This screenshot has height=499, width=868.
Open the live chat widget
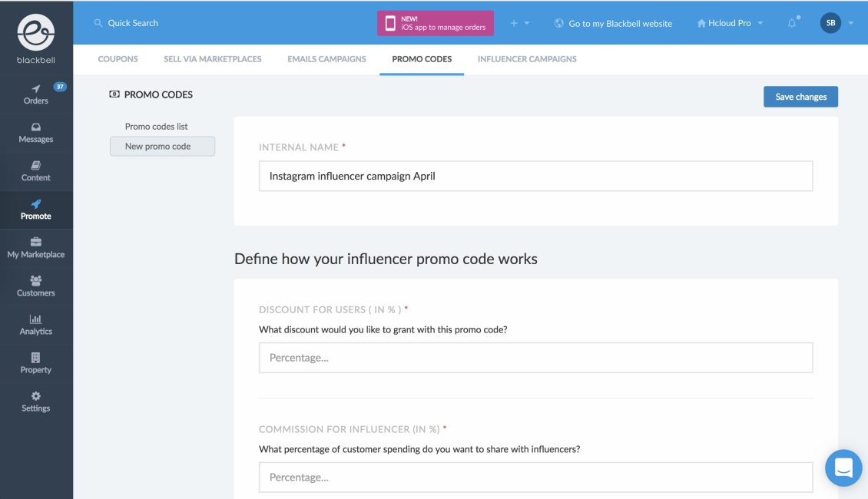click(843, 468)
